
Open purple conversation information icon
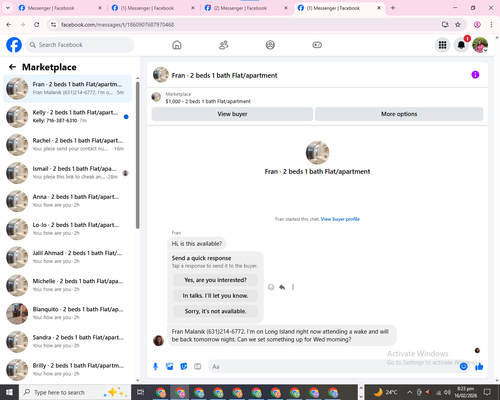click(x=475, y=75)
